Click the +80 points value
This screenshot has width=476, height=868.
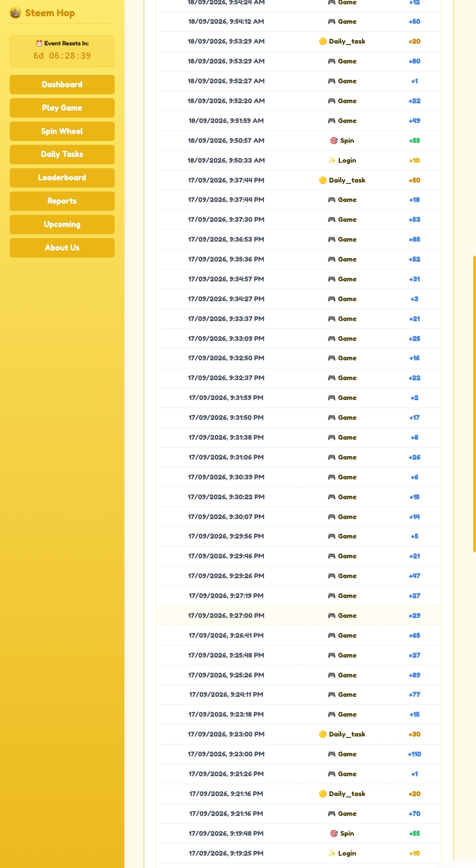pyautogui.click(x=414, y=61)
